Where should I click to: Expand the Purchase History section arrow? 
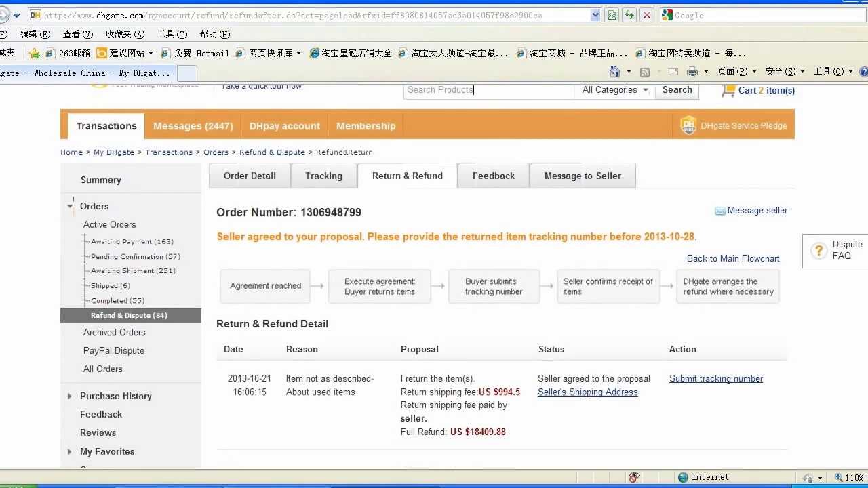click(69, 396)
